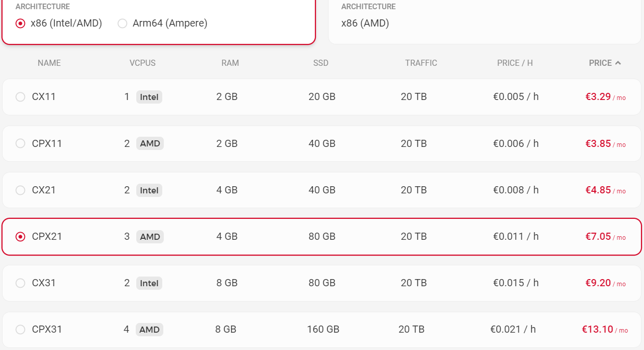
Task: Click the selected CPX21 radio button
Action: click(20, 237)
